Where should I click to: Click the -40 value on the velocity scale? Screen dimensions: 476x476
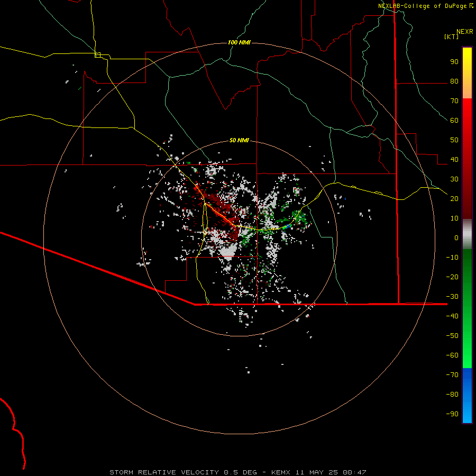452,316
